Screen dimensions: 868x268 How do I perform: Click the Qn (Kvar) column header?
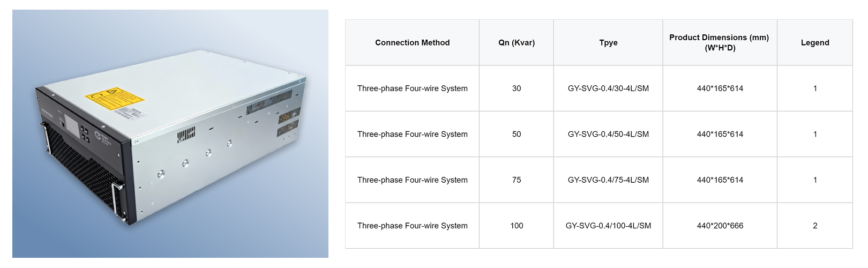pyautogui.click(x=517, y=43)
